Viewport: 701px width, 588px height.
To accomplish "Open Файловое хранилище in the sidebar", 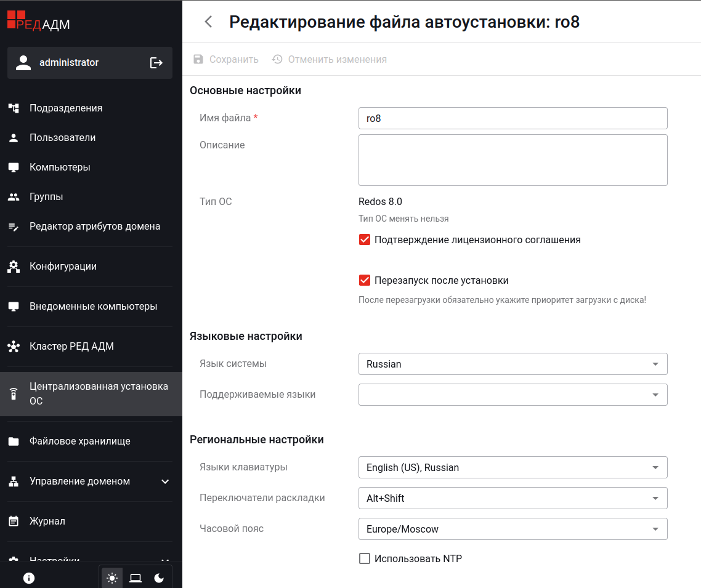I will 79,441.
